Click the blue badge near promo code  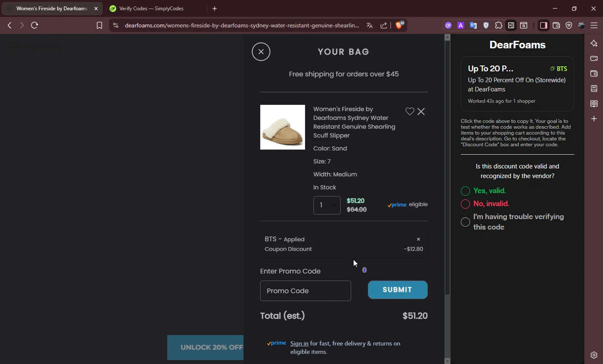pyautogui.click(x=365, y=270)
